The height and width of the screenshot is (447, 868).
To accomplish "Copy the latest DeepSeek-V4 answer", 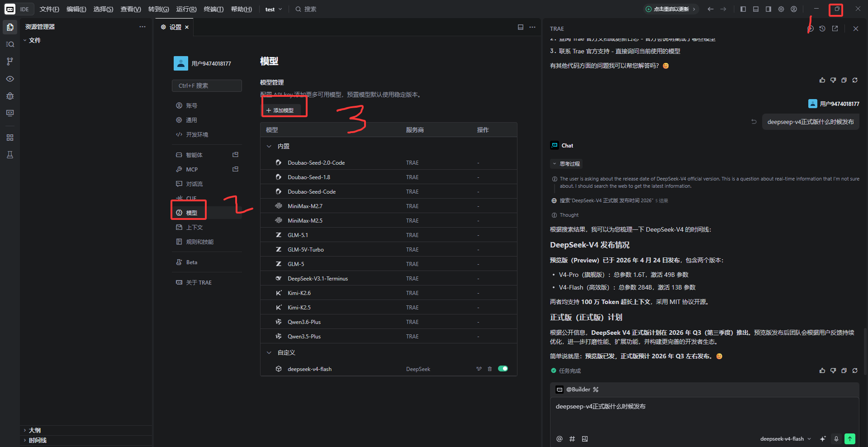I will click(844, 371).
